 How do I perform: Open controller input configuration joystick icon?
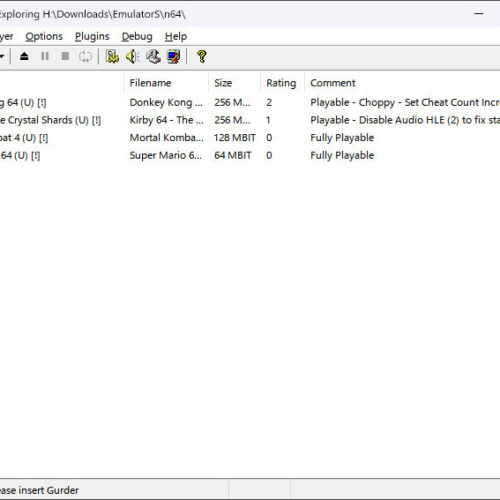(153, 56)
